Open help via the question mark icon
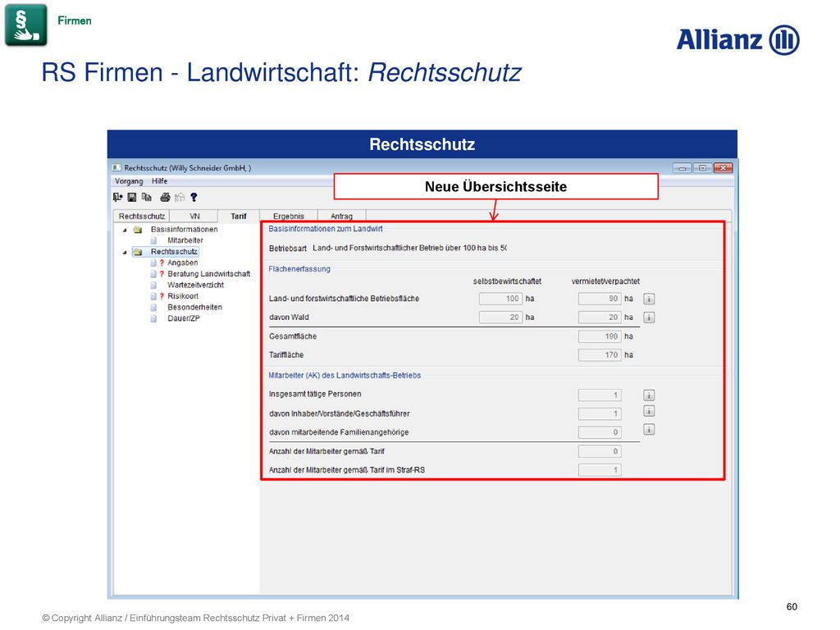 [194, 198]
